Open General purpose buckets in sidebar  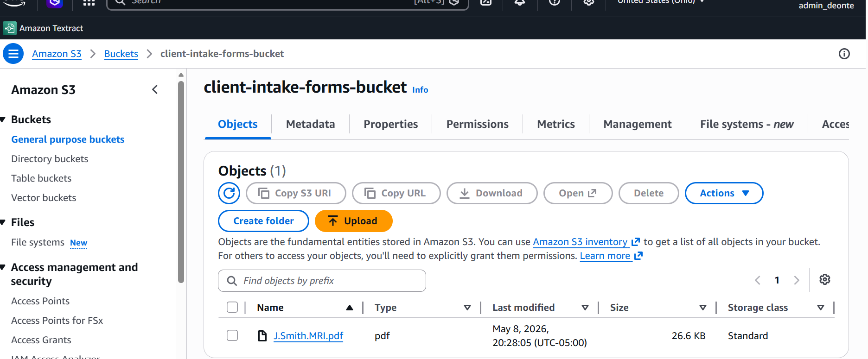point(68,139)
